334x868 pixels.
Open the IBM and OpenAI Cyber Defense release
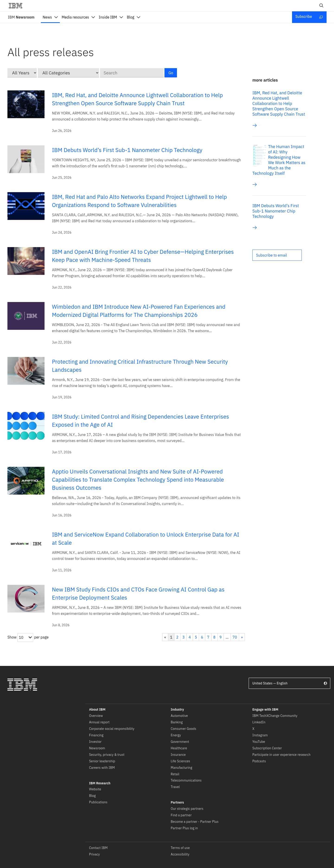point(143,256)
